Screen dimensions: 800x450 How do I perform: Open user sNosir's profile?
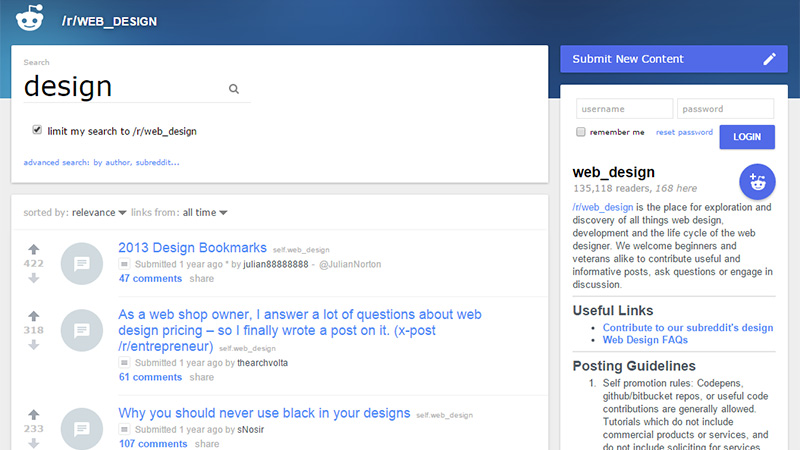pyautogui.click(x=251, y=430)
